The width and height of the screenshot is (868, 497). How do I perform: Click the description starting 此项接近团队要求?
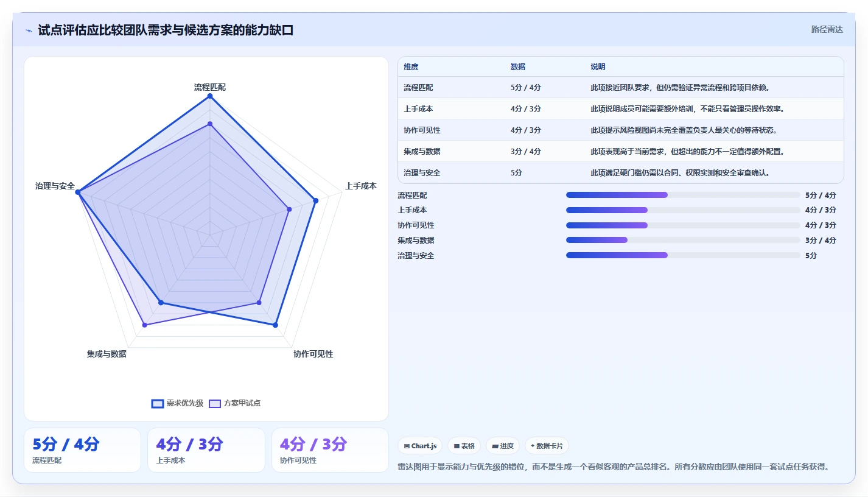point(682,88)
